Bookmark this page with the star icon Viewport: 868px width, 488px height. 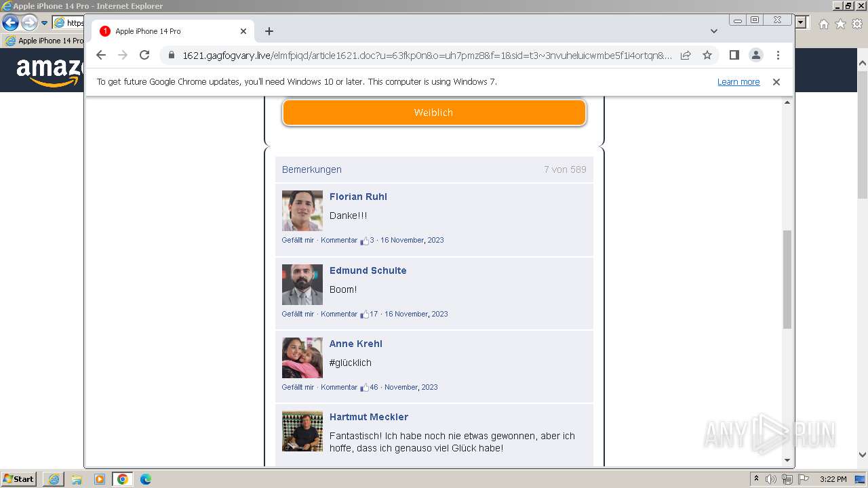tap(707, 56)
